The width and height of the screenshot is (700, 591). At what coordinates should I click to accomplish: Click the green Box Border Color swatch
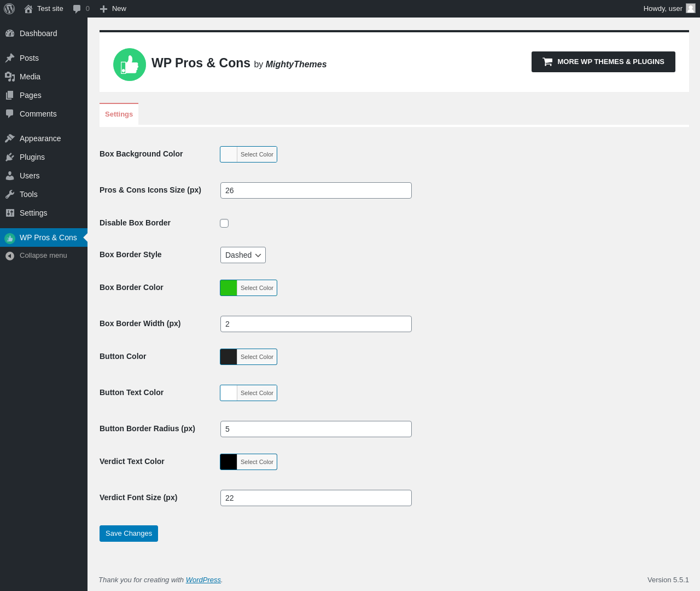click(229, 288)
